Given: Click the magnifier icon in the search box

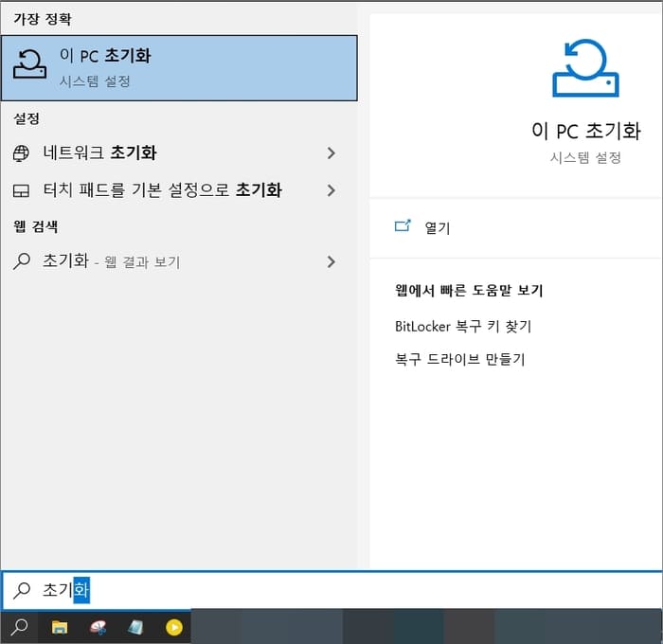Looking at the screenshot, I should coord(22,590).
